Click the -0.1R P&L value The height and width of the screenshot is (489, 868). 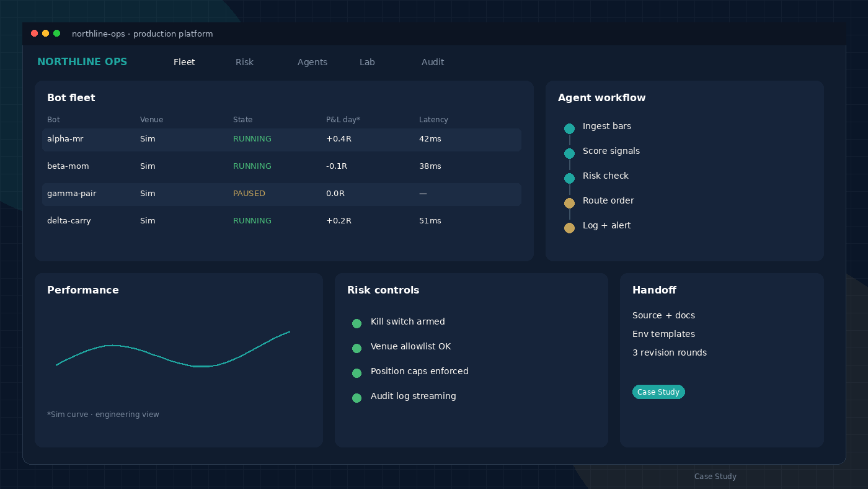coord(337,166)
